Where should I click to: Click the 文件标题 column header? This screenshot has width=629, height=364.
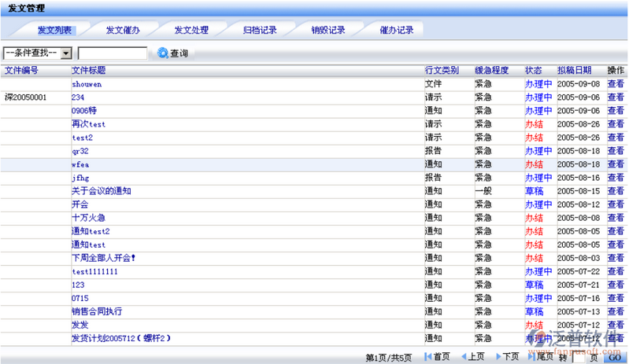88,70
